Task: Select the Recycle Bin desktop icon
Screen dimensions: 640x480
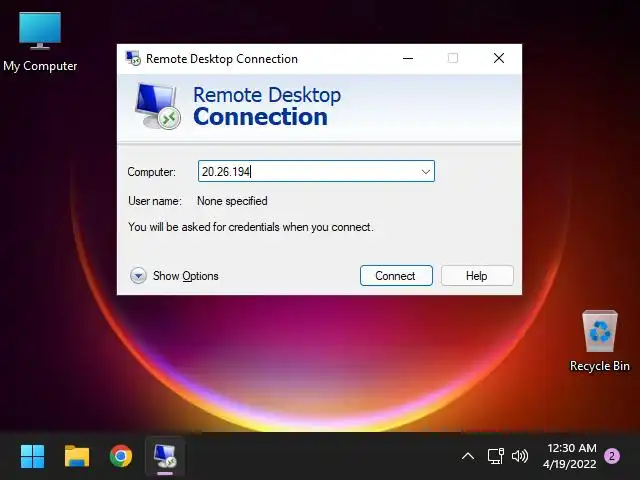Action: point(600,341)
